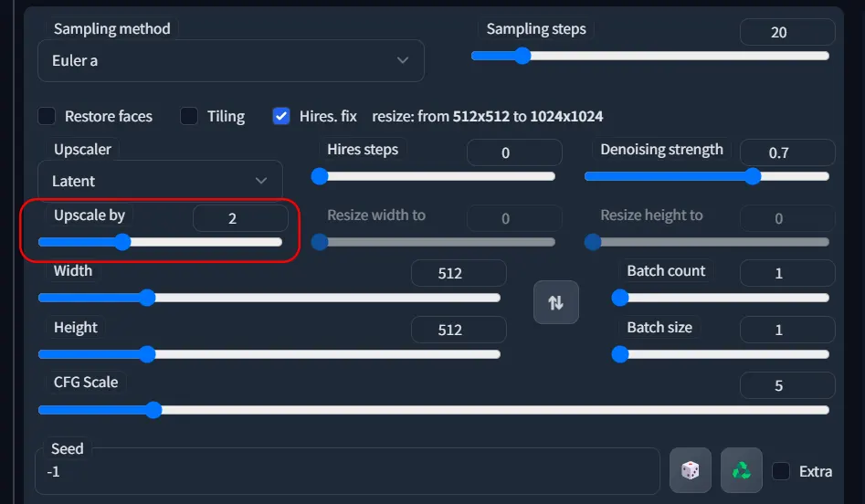This screenshot has width=865, height=504.
Task: Click the dice random seed icon
Action: tap(691, 470)
